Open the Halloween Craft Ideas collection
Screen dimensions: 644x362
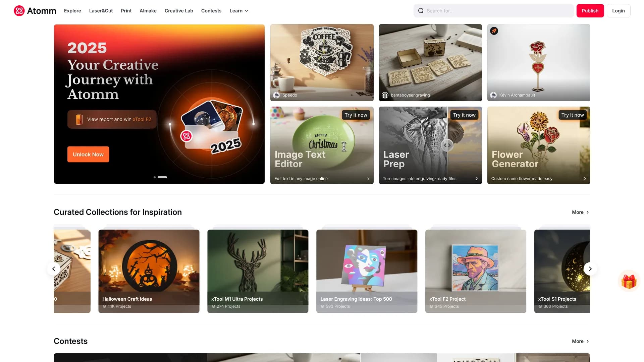tap(149, 271)
